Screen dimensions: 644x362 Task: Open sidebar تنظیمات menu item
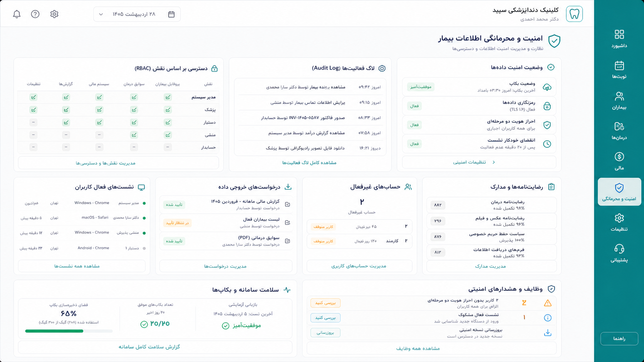pos(619,222)
